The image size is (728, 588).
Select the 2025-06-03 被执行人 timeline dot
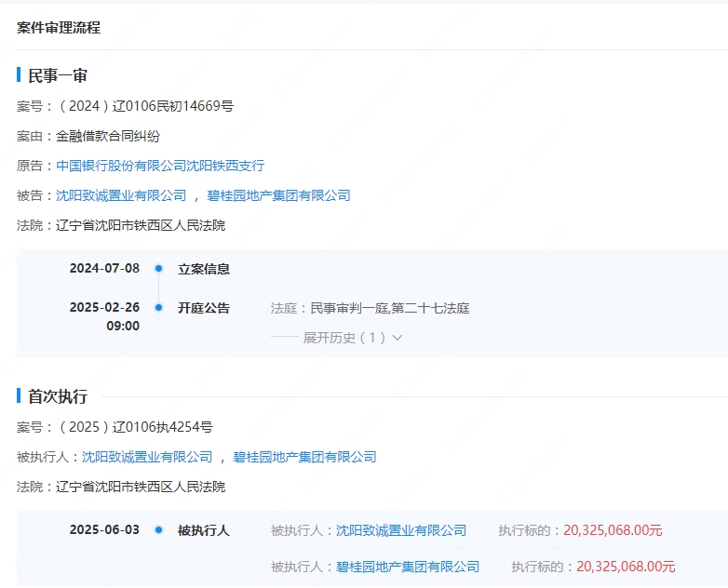pos(159,529)
